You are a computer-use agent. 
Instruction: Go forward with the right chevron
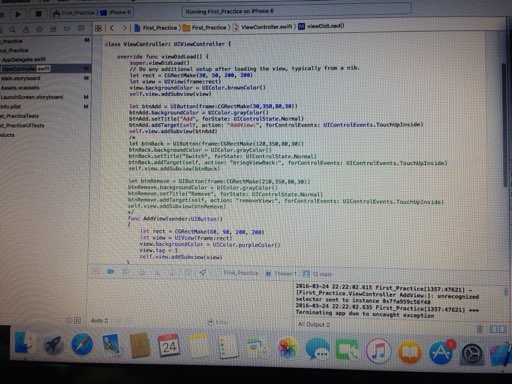click(x=124, y=28)
